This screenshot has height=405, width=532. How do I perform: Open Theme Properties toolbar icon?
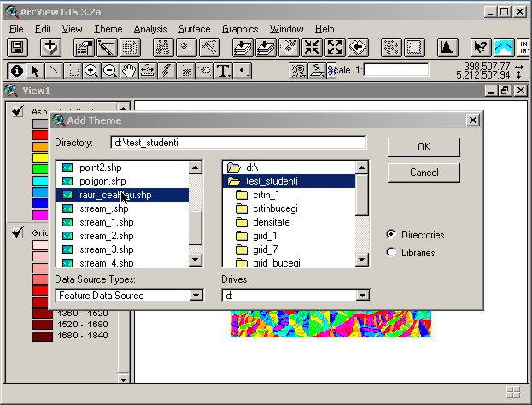pos(84,48)
